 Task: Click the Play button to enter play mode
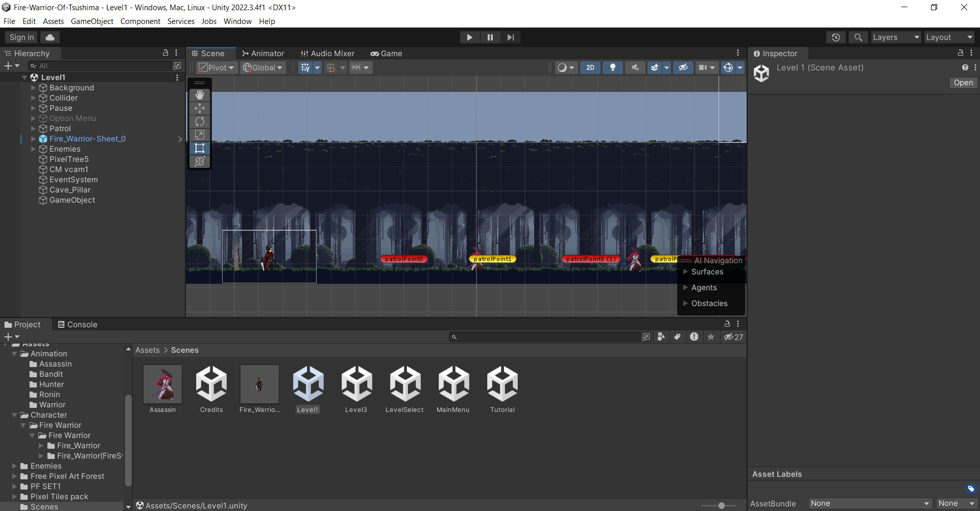coord(469,37)
